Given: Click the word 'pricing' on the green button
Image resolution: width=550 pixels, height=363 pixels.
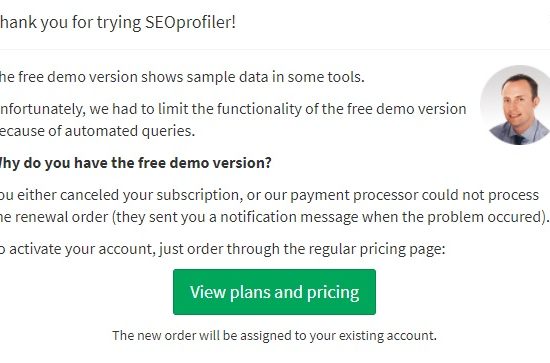Looking at the screenshot, I should pyautogui.click(x=333, y=292).
